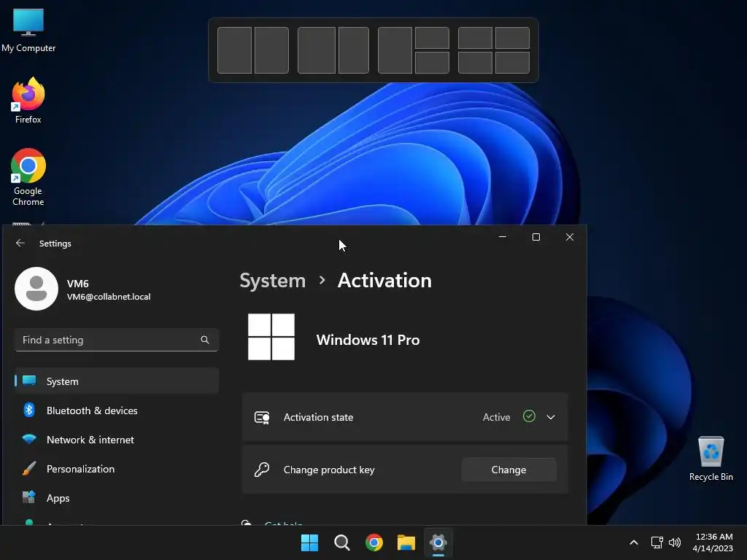
Task: Open the My Computer desktop icon
Action: (28, 30)
